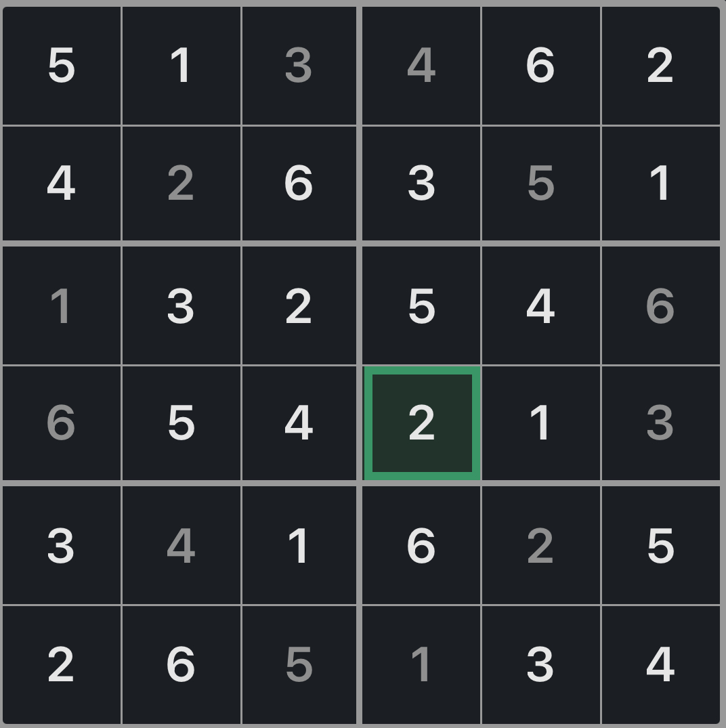Click the green highlighted cell containing 2

coord(421,423)
